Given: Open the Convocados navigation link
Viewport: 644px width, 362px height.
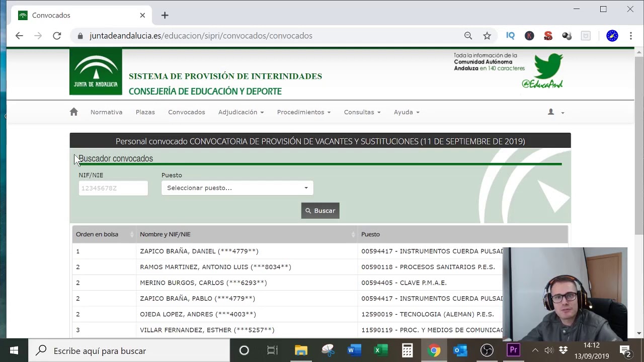Looking at the screenshot, I should [186, 112].
